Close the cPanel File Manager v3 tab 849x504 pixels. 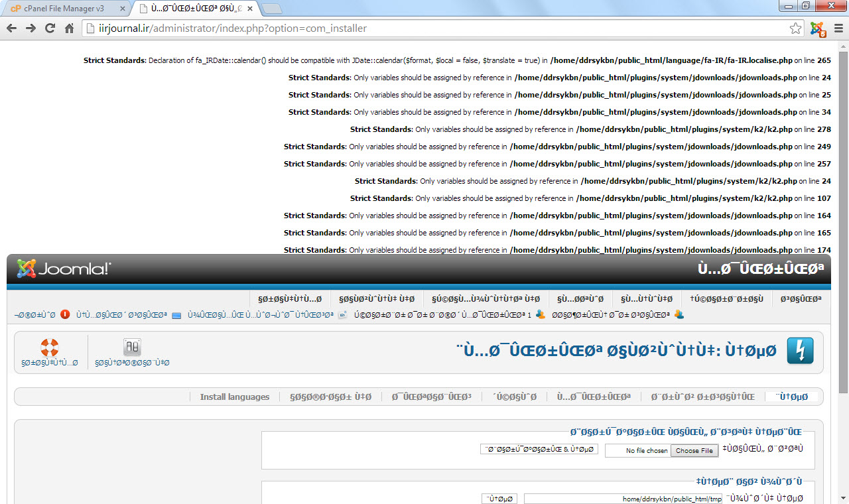(x=122, y=9)
